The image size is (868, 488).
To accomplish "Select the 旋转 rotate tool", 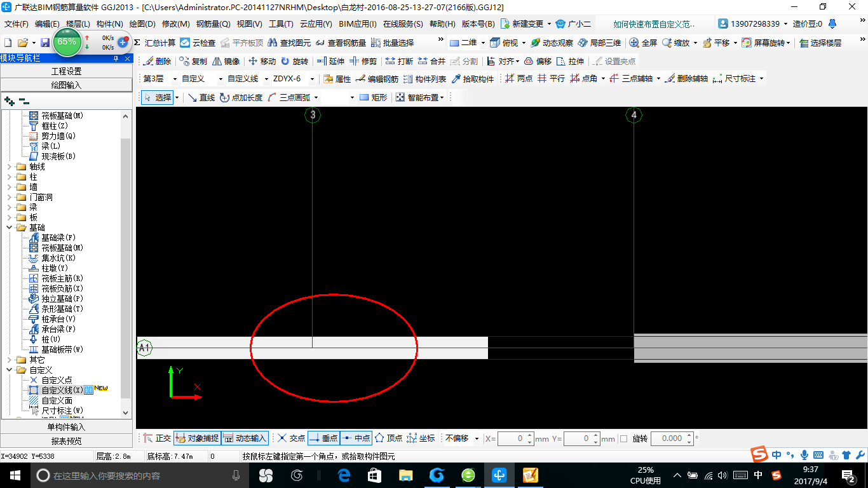I will (x=294, y=62).
